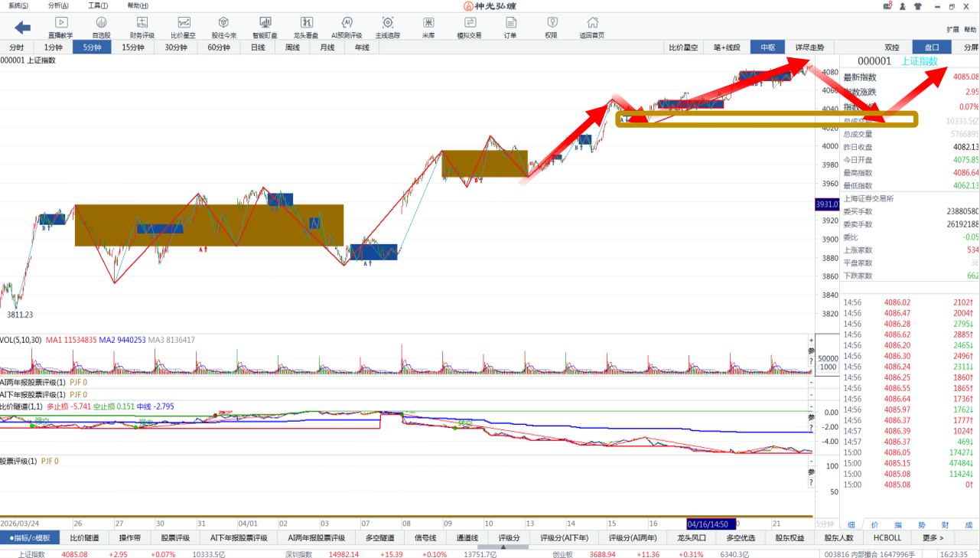Enable the 比价量空 overlay toggle
Image resolution: width=980 pixels, height=558 pixels.
[683, 47]
